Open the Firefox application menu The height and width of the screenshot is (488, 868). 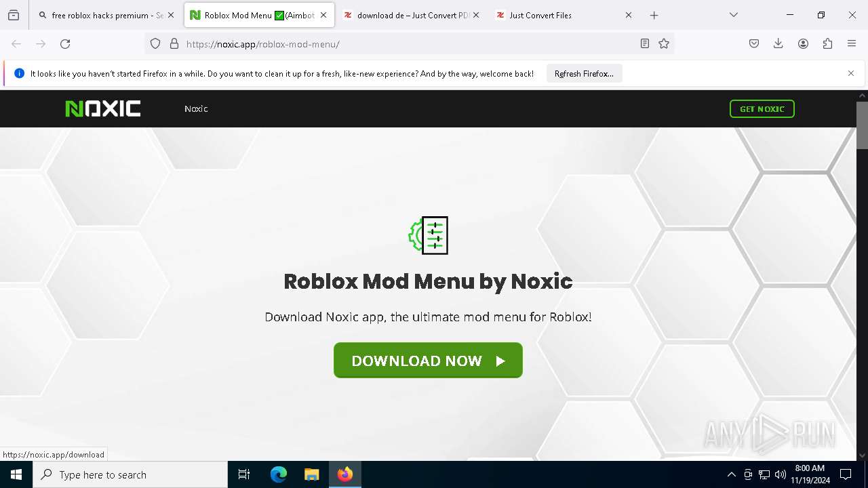pos(852,43)
